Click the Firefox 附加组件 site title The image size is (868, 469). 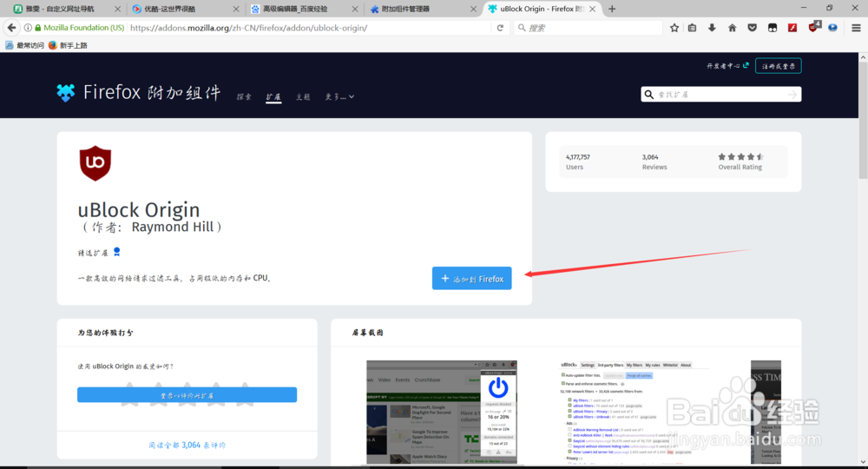(x=152, y=92)
